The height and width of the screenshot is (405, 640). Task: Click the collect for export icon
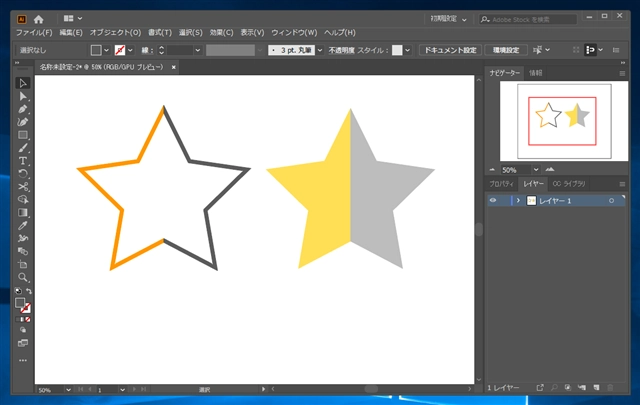click(x=540, y=387)
